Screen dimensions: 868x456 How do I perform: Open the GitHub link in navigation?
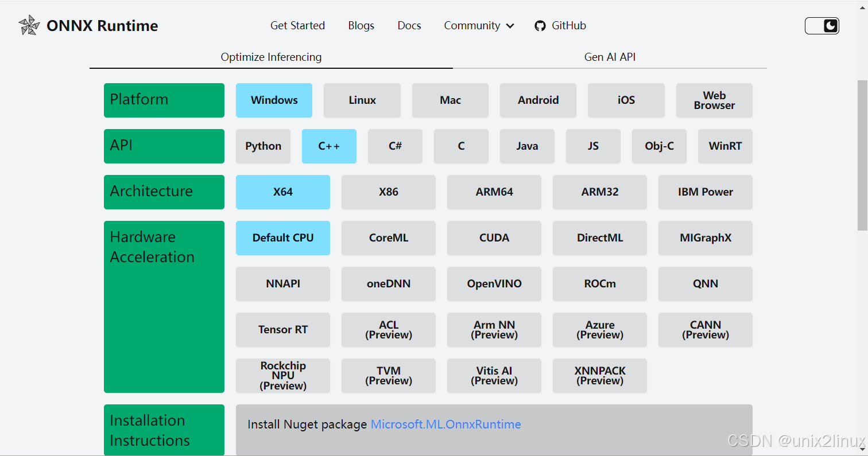[x=569, y=26]
